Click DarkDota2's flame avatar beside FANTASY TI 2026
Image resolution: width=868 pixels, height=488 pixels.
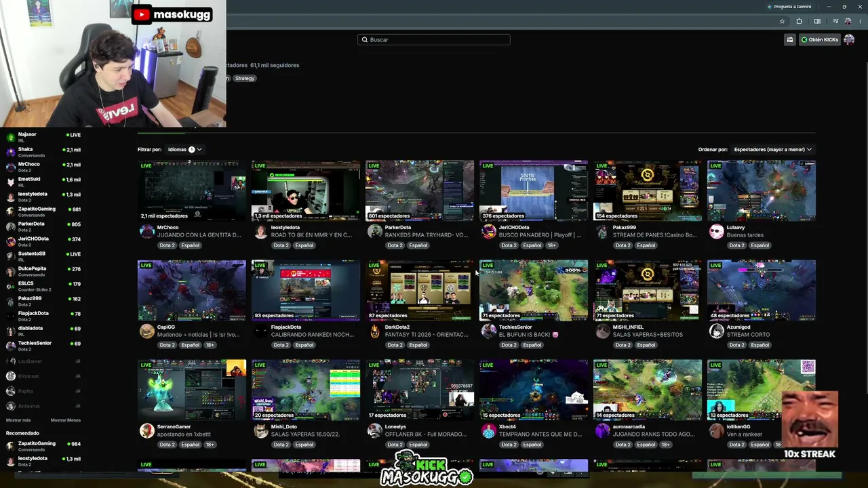[x=375, y=331]
